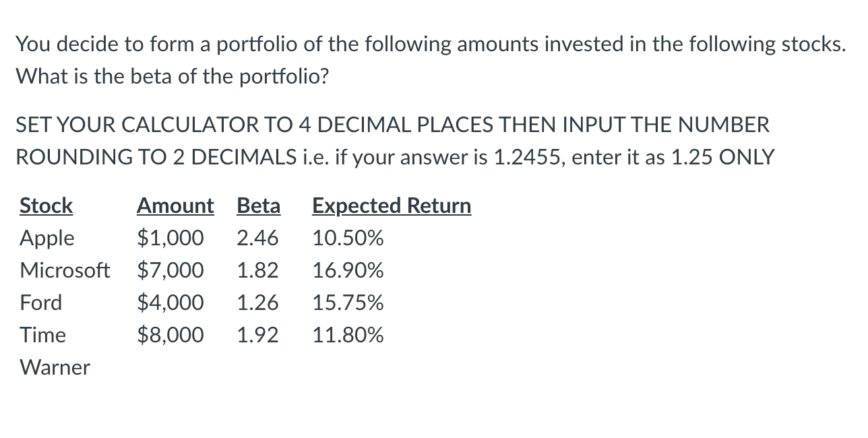Viewport: 868px width, 438px height.
Task: Click the Expected Return column header
Action: tap(392, 206)
